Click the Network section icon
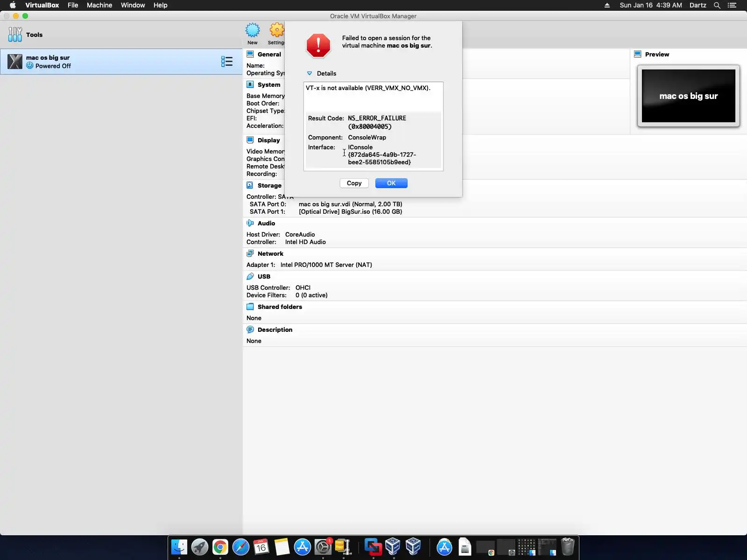Viewport: 747px width, 560px height. pos(250,253)
